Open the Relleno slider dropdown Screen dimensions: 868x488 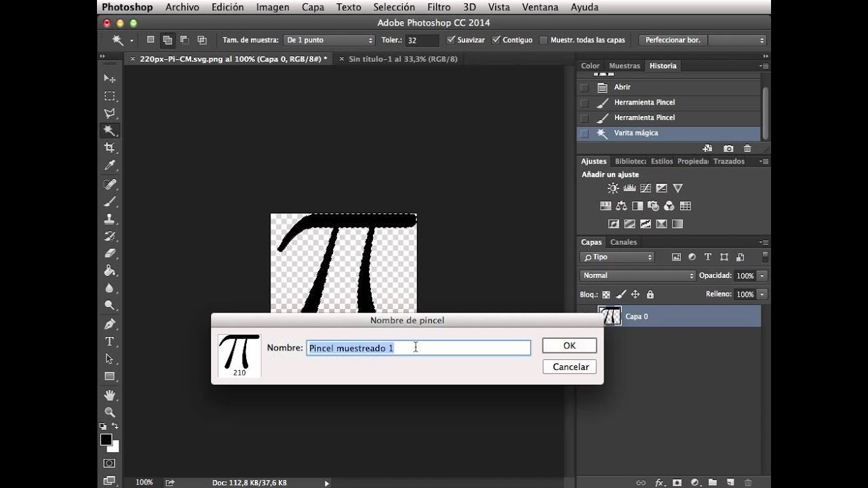pos(762,295)
